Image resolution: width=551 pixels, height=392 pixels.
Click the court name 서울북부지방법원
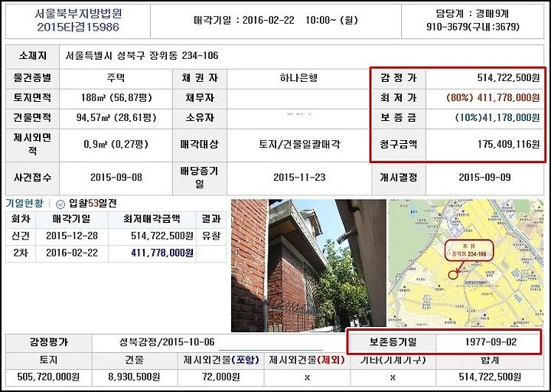tap(78, 14)
